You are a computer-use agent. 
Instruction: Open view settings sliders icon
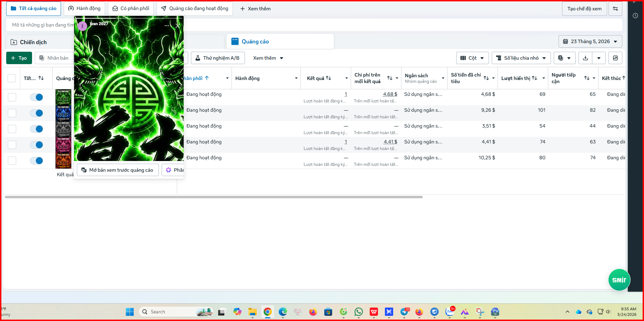point(615,9)
